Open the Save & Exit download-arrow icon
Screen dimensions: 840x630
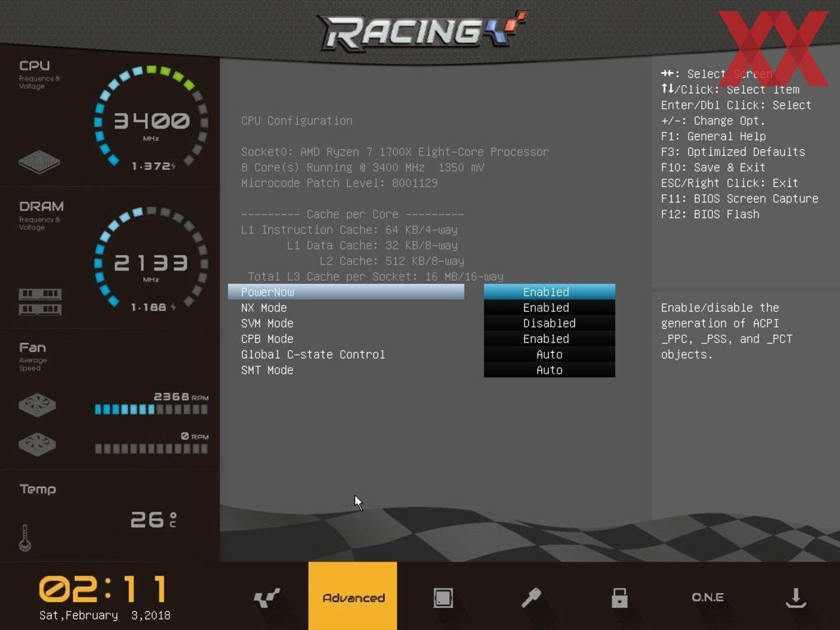(x=796, y=597)
